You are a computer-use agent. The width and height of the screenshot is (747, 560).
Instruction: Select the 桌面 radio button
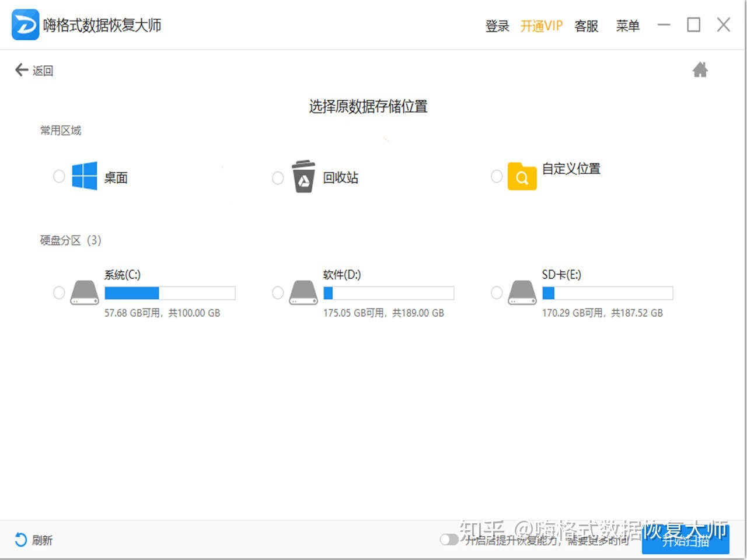click(x=58, y=176)
